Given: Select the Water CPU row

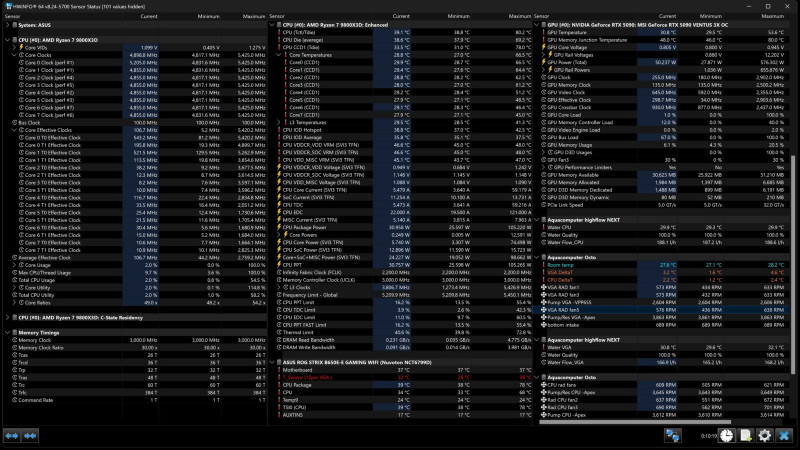Looking at the screenshot, I should click(x=660, y=228).
